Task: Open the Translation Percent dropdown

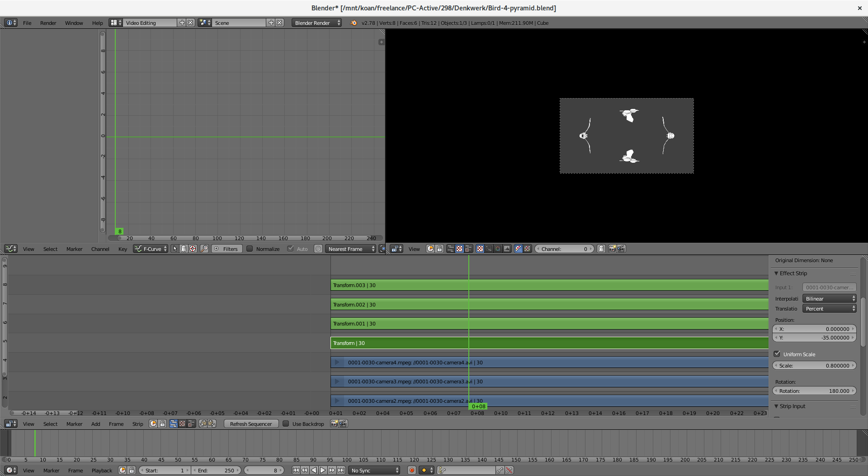Action: point(830,308)
